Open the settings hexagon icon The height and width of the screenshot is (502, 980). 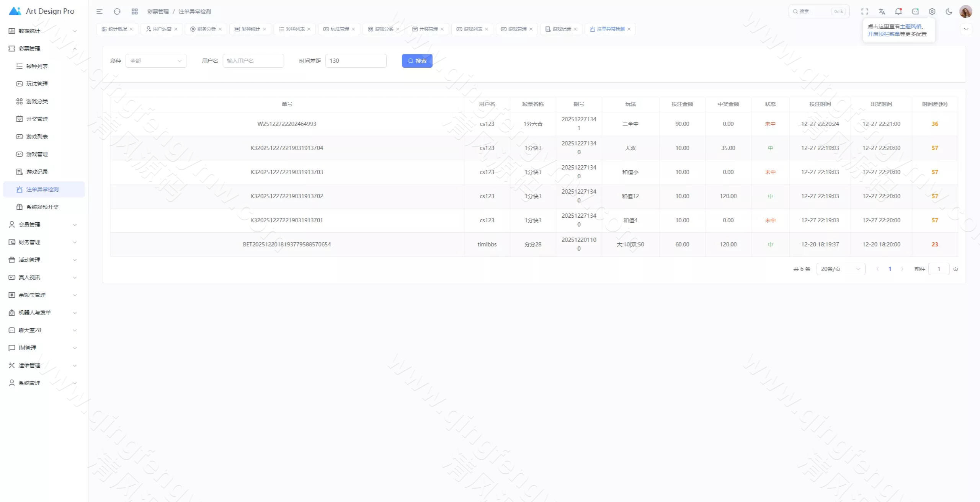click(932, 11)
